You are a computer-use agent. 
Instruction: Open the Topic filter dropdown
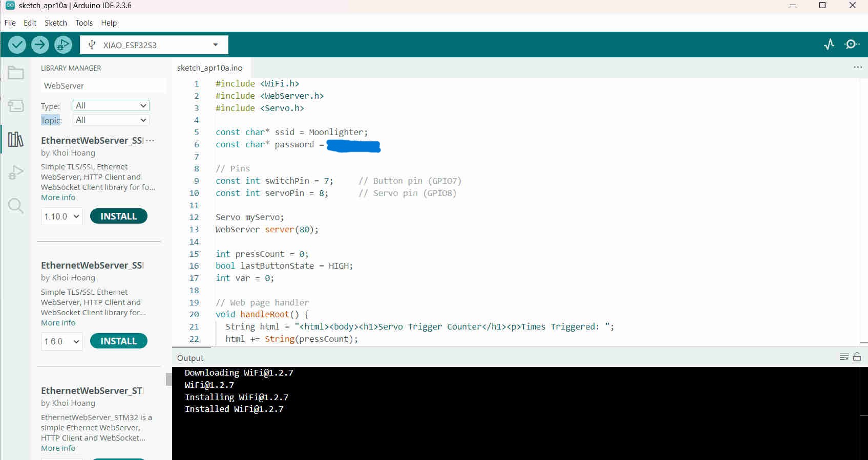tap(111, 120)
